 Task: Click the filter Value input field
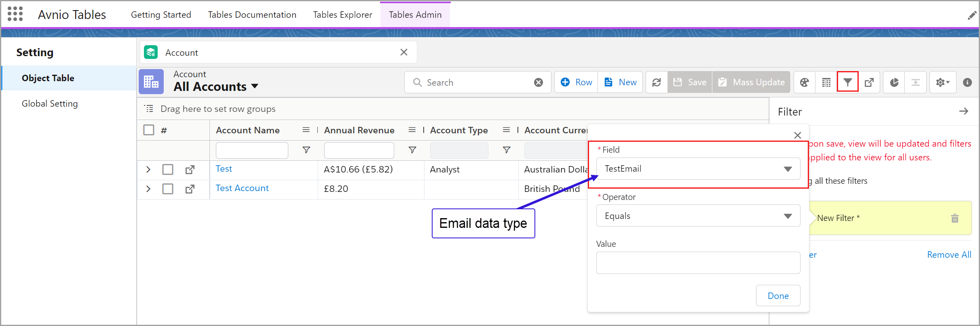[x=698, y=263]
